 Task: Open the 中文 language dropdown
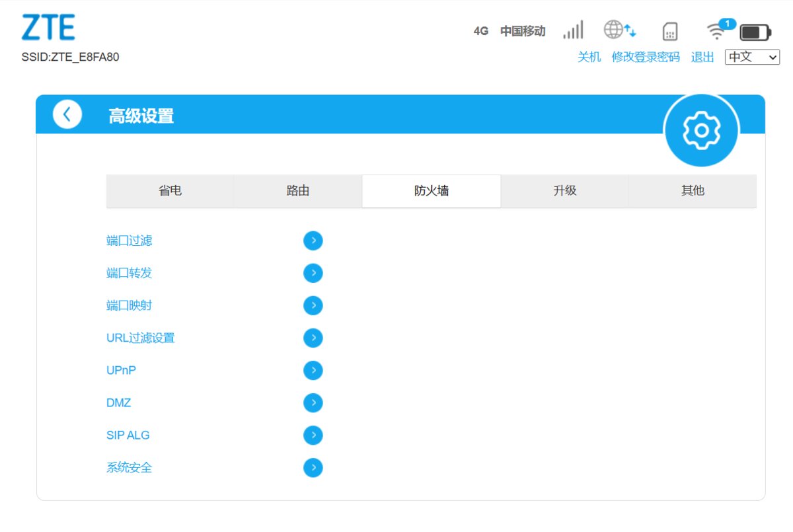tap(753, 57)
